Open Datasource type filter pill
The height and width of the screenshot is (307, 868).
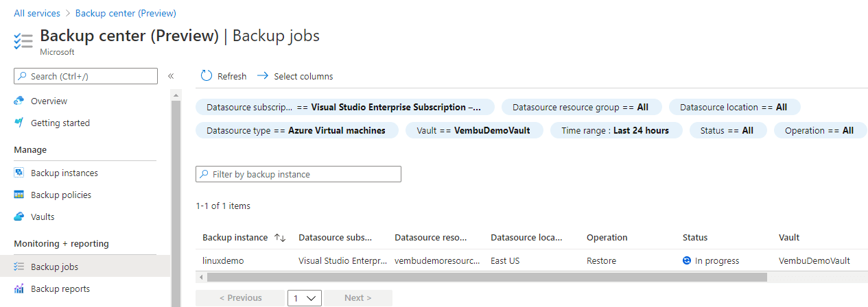296,130
